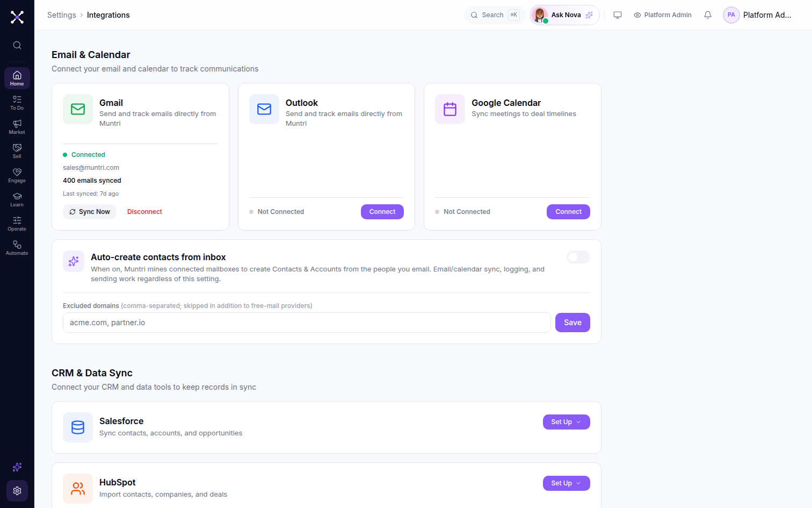The width and height of the screenshot is (812, 508).
Task: Navigate to the Settings breadcrumb
Action: 62,15
